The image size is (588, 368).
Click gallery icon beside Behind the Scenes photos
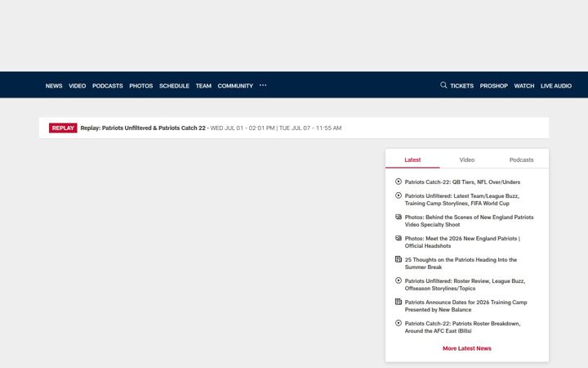point(399,217)
